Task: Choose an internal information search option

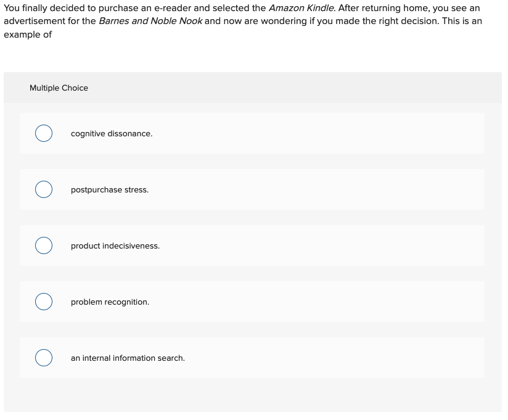Action: 128,358
